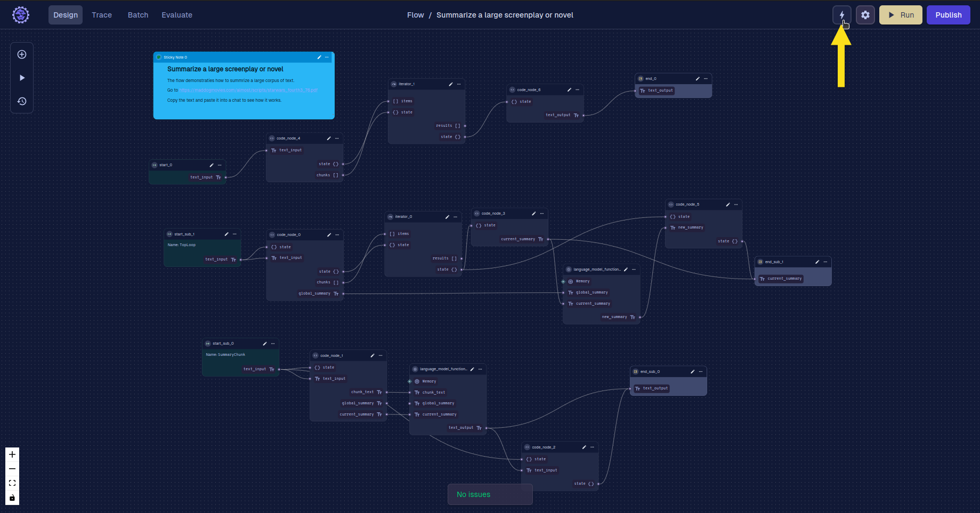Screen dimensions: 980x513
Task: Click the lightning bolt icon button
Action: click(x=842, y=15)
